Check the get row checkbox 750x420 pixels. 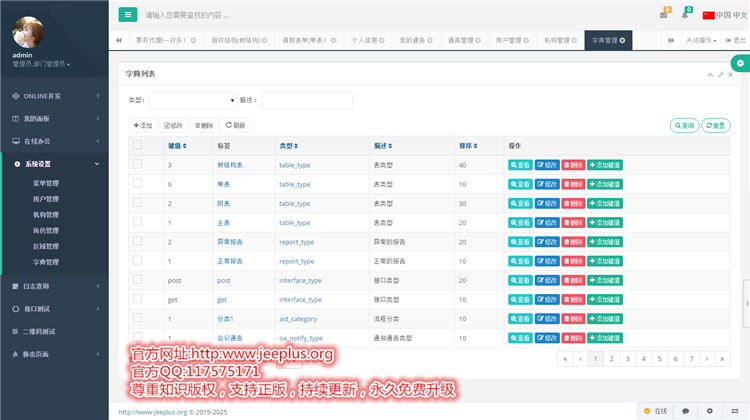coord(137,298)
